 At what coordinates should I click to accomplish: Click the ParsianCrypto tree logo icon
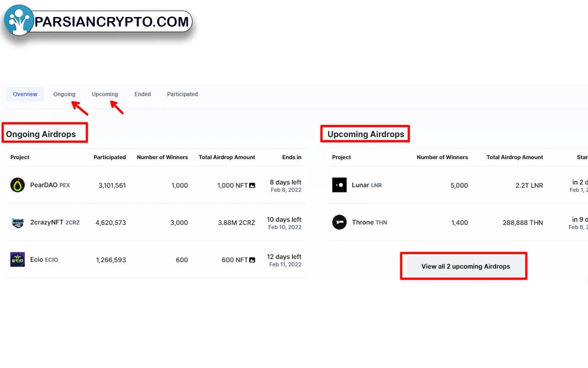19,21
